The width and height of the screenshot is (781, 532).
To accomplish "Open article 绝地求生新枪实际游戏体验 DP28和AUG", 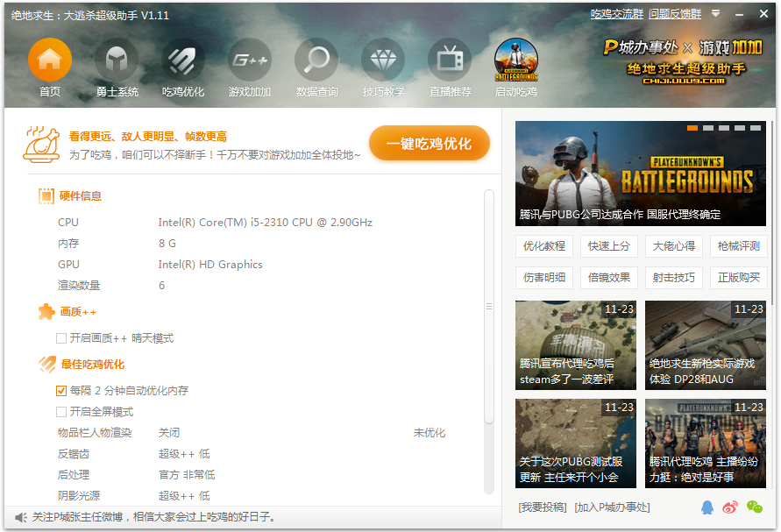I will point(706,345).
